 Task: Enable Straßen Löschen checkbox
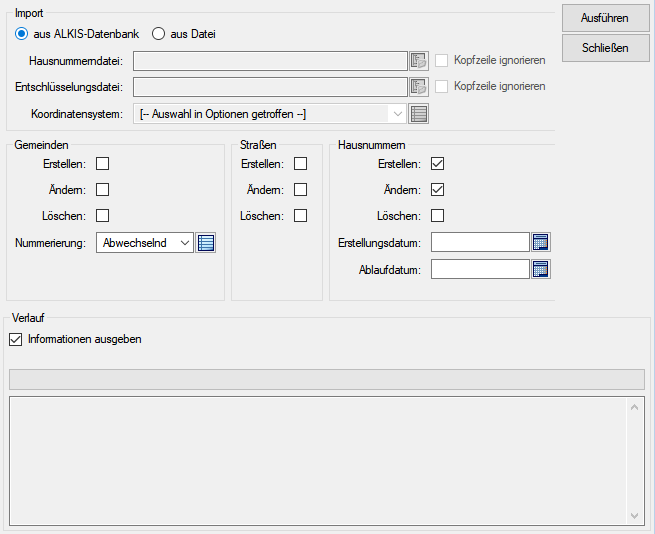(300, 216)
